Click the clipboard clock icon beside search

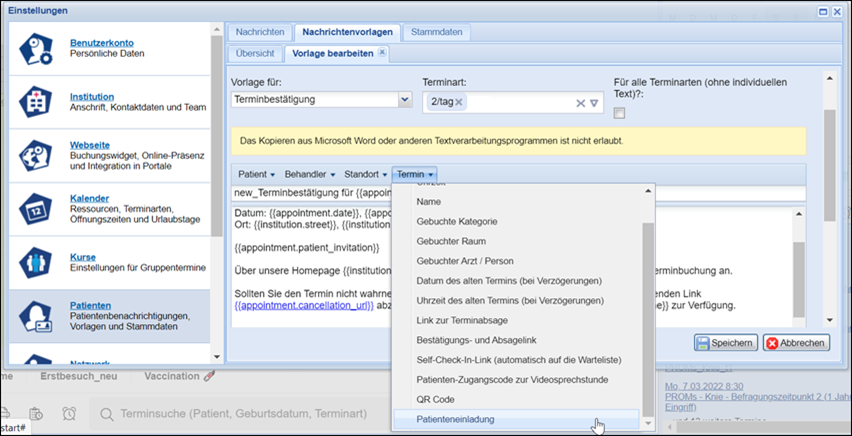click(36, 414)
